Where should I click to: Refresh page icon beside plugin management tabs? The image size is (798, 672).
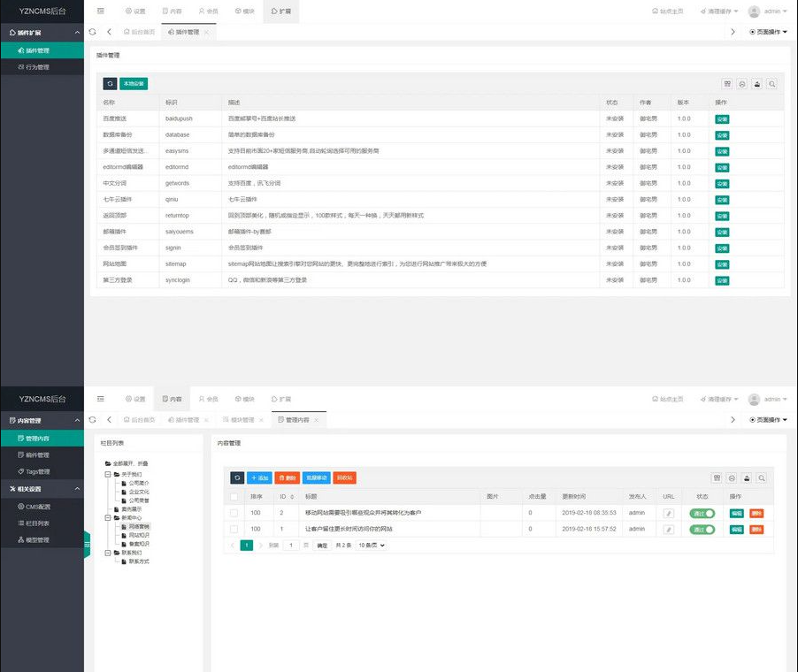click(92, 32)
